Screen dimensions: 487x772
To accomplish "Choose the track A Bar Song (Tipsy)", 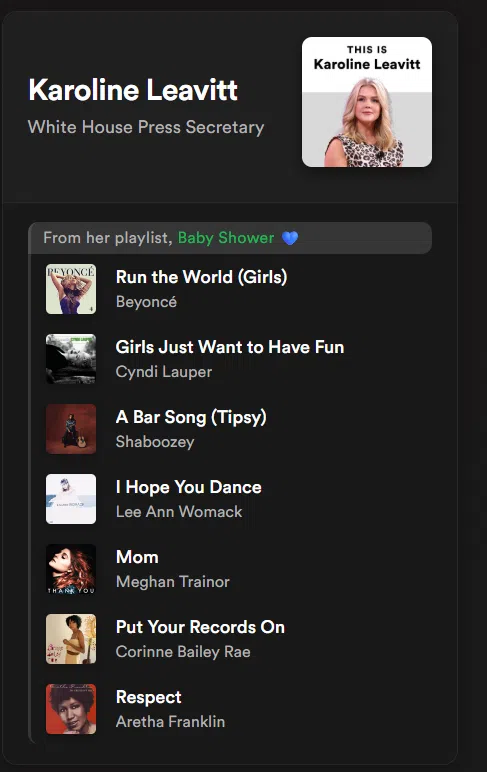I will [x=191, y=418].
